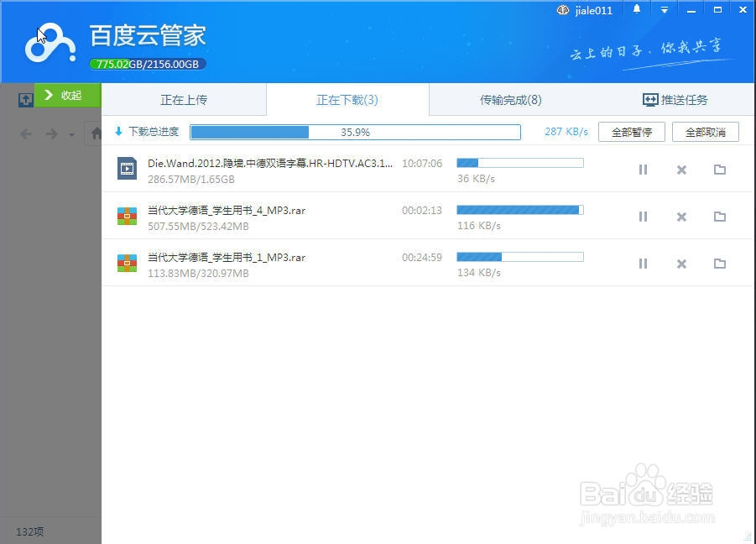Go back with the left arrow

click(x=26, y=133)
